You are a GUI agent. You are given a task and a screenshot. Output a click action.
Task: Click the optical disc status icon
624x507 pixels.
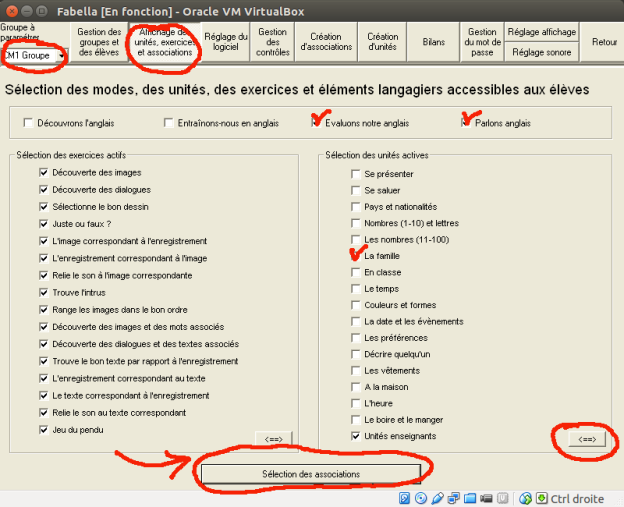(421, 498)
